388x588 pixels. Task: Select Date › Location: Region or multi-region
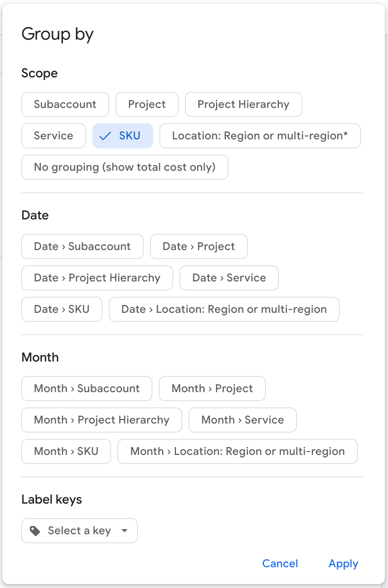pyautogui.click(x=224, y=309)
